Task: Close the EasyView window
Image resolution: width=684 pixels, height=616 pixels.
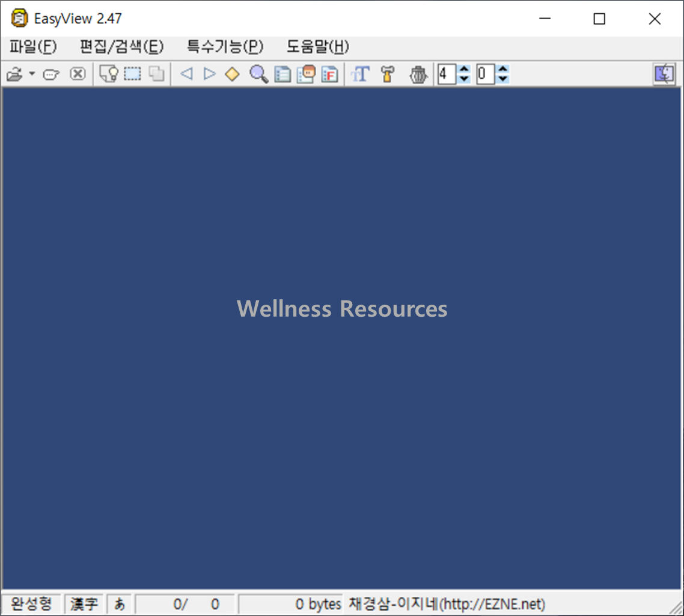Action: click(x=655, y=19)
